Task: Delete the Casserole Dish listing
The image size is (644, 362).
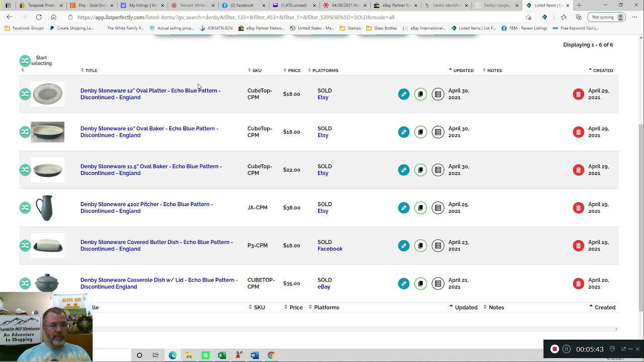Action: pyautogui.click(x=579, y=284)
